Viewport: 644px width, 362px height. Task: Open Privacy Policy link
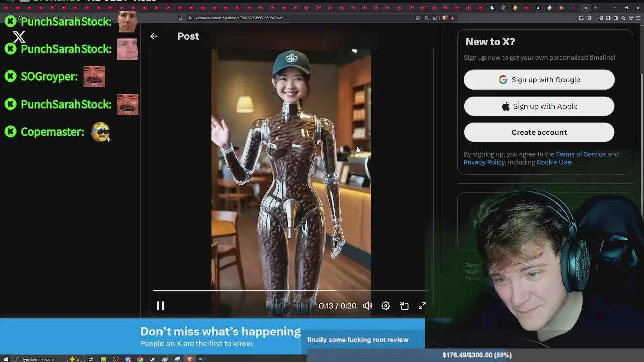coord(484,162)
